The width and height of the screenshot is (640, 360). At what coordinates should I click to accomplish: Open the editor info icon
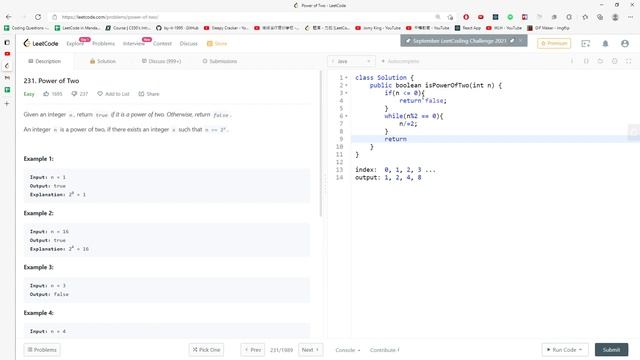[572, 61]
